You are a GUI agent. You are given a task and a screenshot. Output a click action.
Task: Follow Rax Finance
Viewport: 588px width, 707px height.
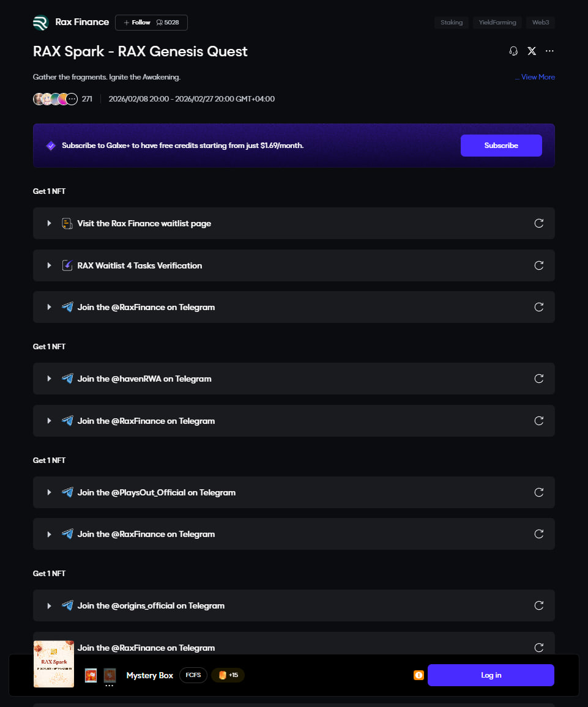137,23
